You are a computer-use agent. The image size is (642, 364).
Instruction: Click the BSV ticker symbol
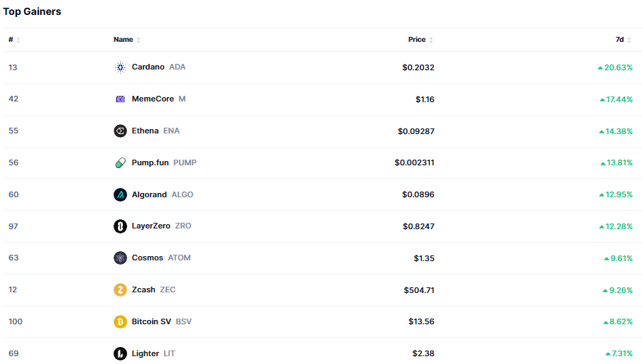coord(183,321)
